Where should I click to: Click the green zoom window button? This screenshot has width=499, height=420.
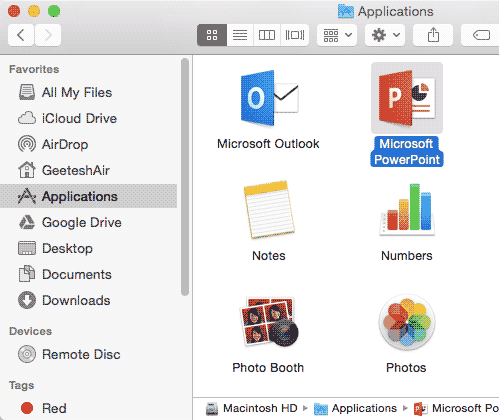[54, 11]
